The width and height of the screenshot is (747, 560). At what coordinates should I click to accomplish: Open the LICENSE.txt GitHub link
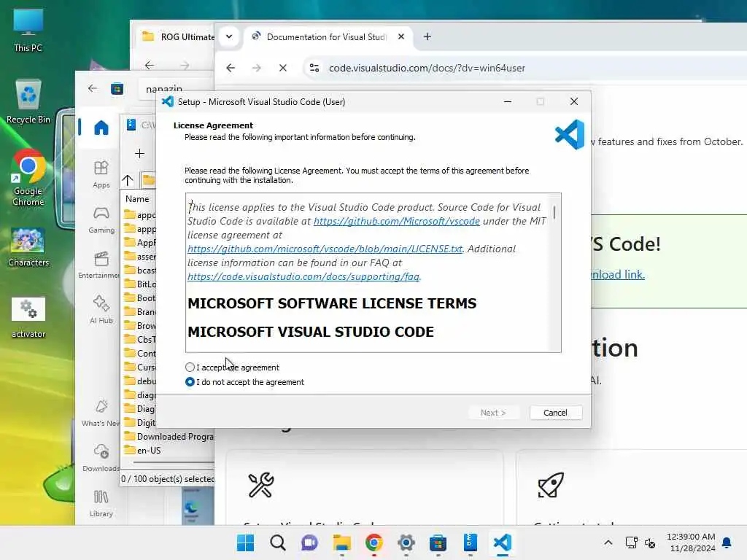[x=325, y=249]
